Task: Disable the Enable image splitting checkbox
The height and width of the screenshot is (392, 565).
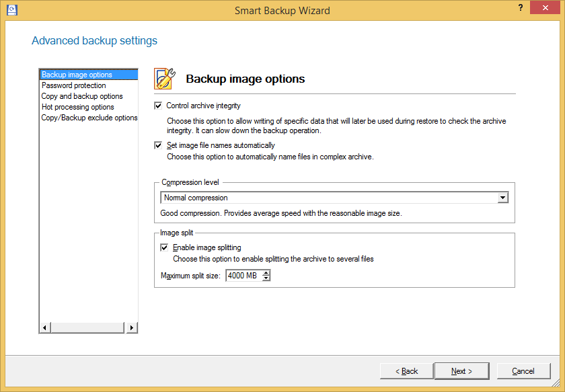Action: [165, 247]
